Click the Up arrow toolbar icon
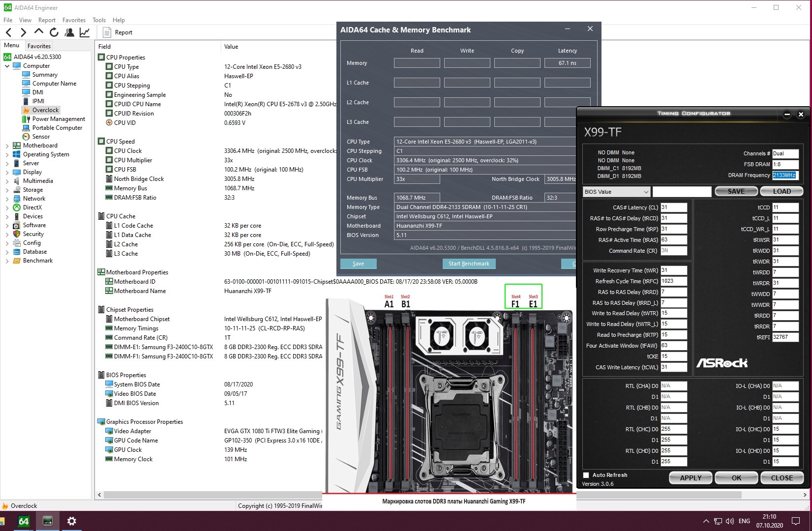812x531 pixels. pyautogui.click(x=39, y=32)
